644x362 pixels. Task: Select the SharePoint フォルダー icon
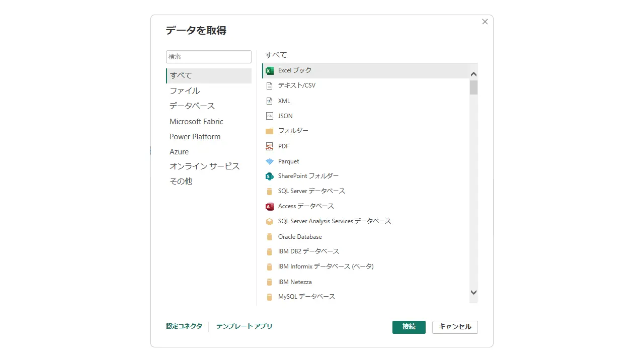coord(270,176)
